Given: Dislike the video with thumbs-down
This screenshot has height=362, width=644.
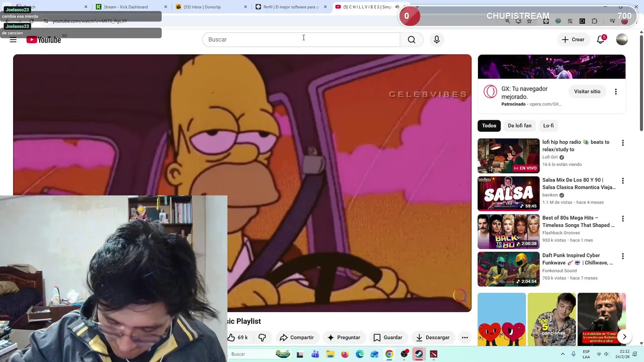Looking at the screenshot, I should 262,337.
